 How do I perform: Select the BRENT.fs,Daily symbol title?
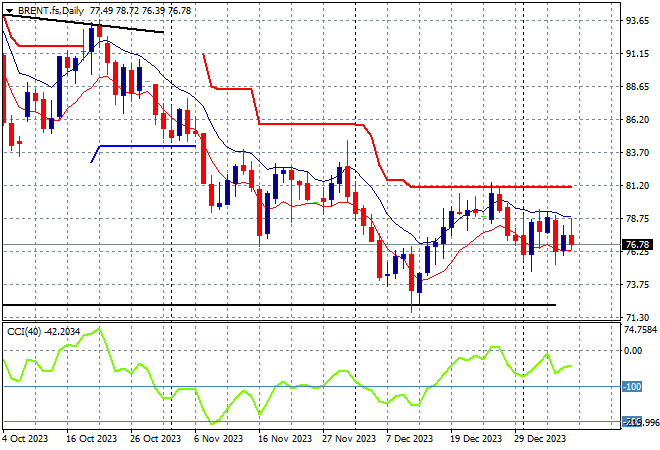pos(51,11)
